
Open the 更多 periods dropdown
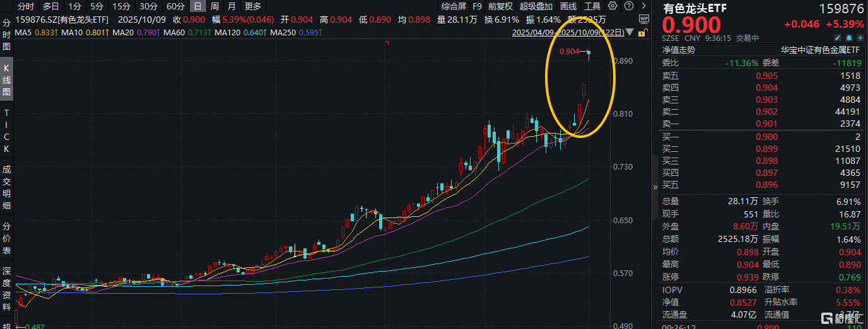coord(252,7)
